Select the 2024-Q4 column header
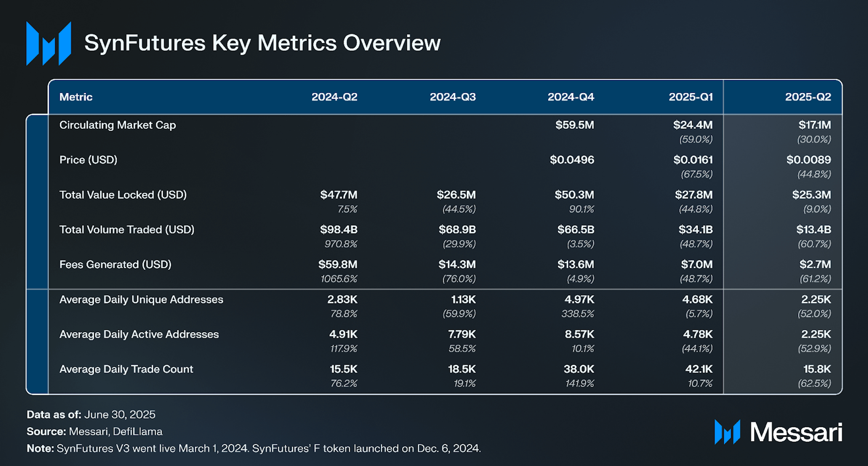868x466 pixels. [x=571, y=97]
